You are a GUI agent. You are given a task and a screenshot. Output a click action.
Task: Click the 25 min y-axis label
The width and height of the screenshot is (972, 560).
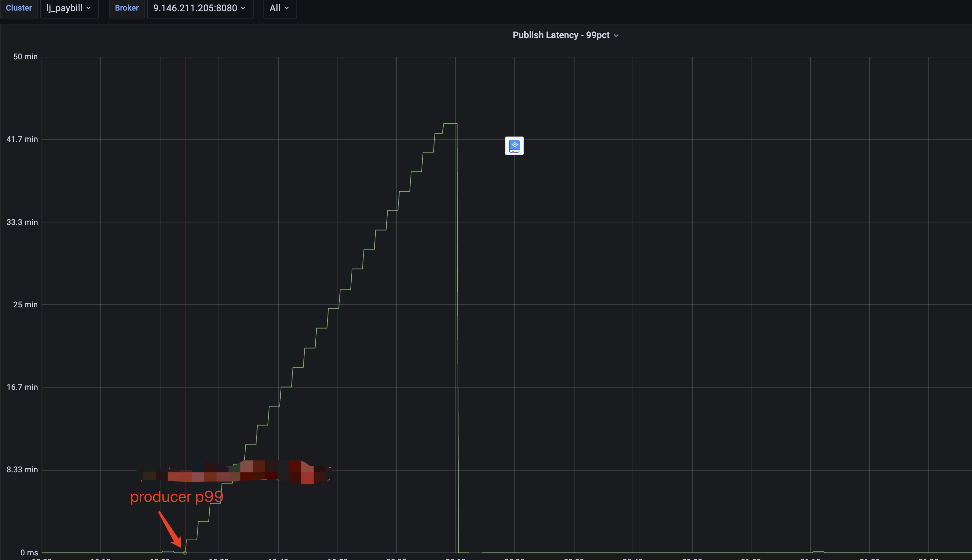[25, 305]
